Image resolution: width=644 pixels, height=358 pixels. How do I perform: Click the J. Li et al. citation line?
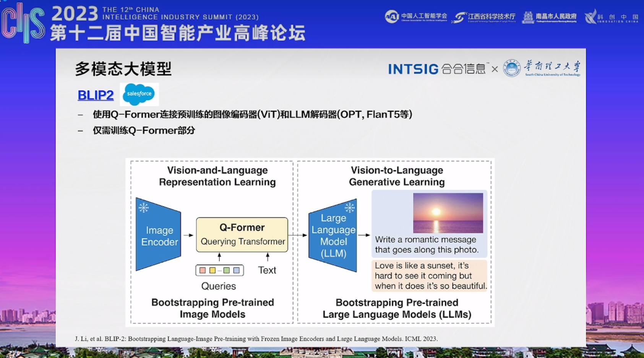pos(256,339)
